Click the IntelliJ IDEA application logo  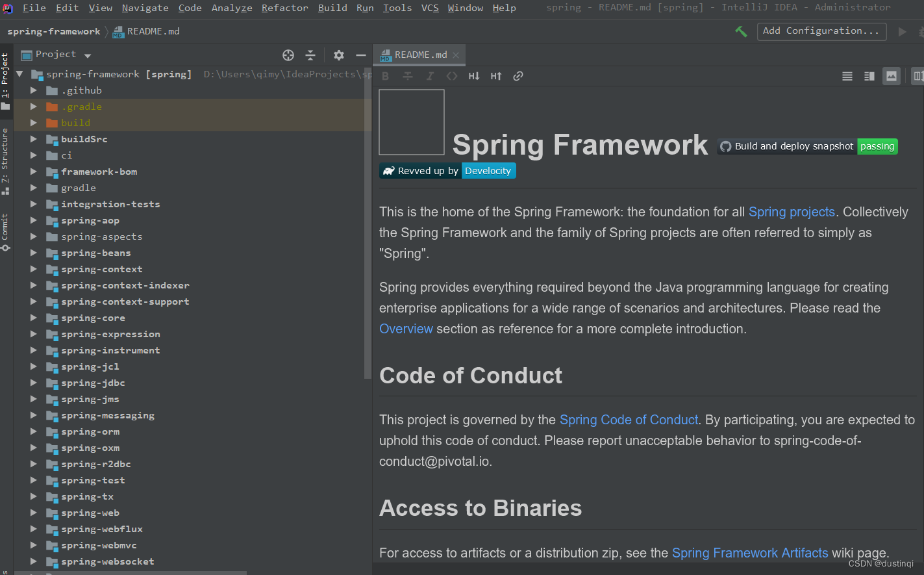pos(7,8)
